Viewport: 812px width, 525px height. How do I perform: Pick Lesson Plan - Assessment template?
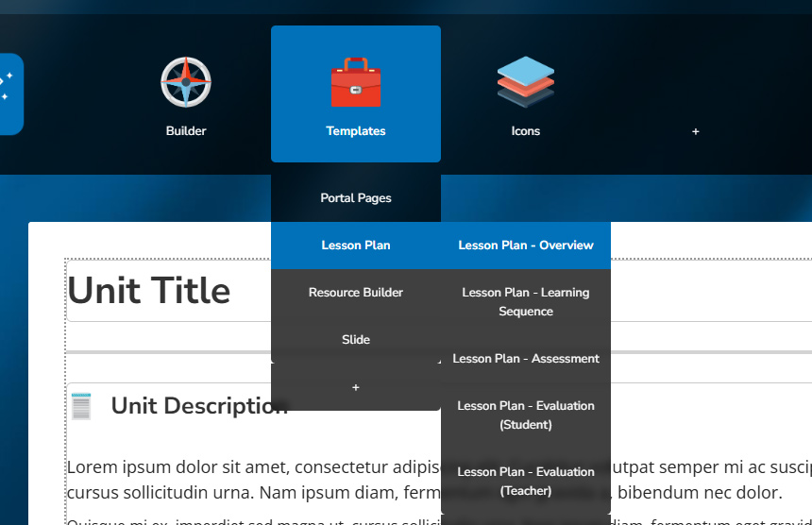[x=526, y=359]
